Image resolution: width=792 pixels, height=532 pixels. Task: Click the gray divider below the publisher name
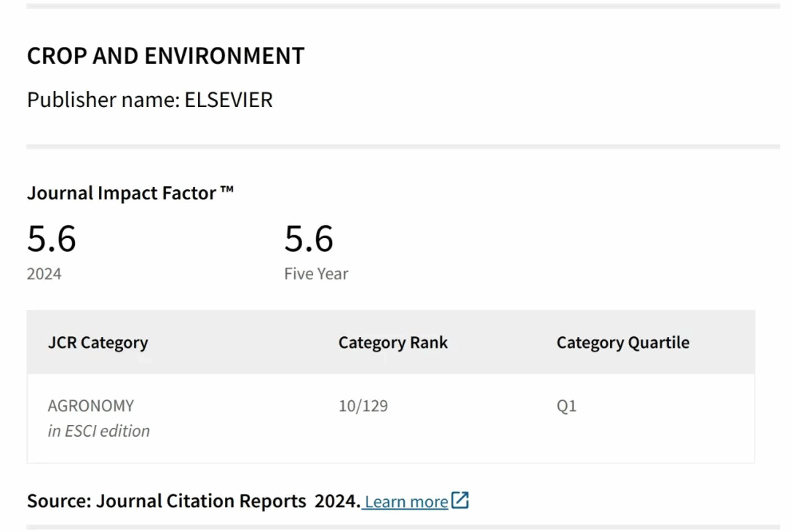coord(403,147)
